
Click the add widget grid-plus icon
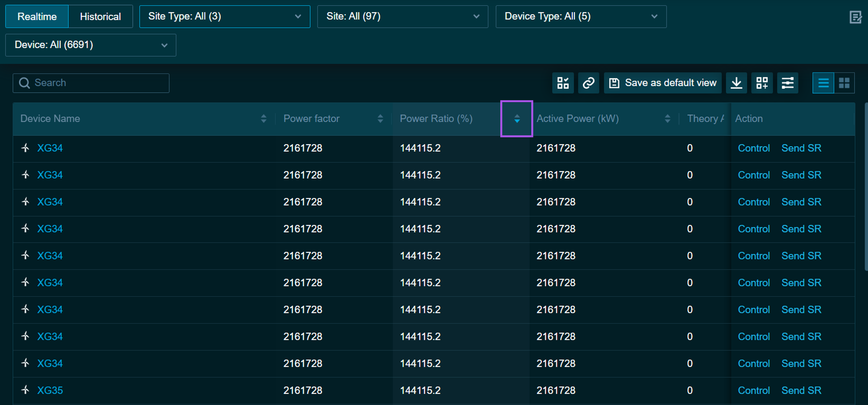pyautogui.click(x=762, y=83)
